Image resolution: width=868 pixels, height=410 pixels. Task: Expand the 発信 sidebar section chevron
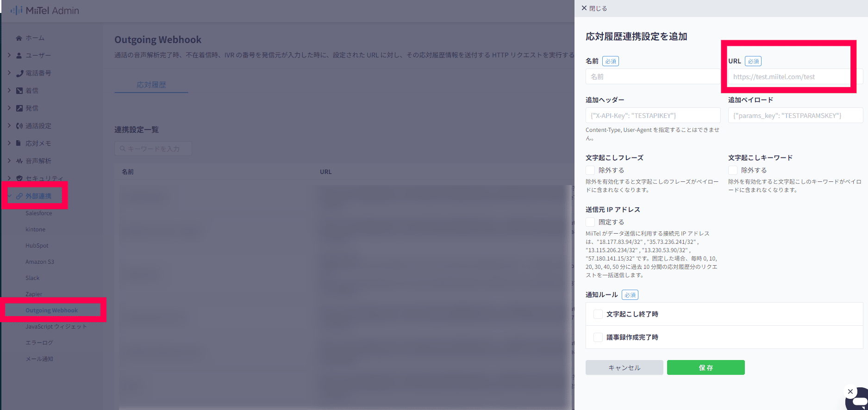coord(9,108)
